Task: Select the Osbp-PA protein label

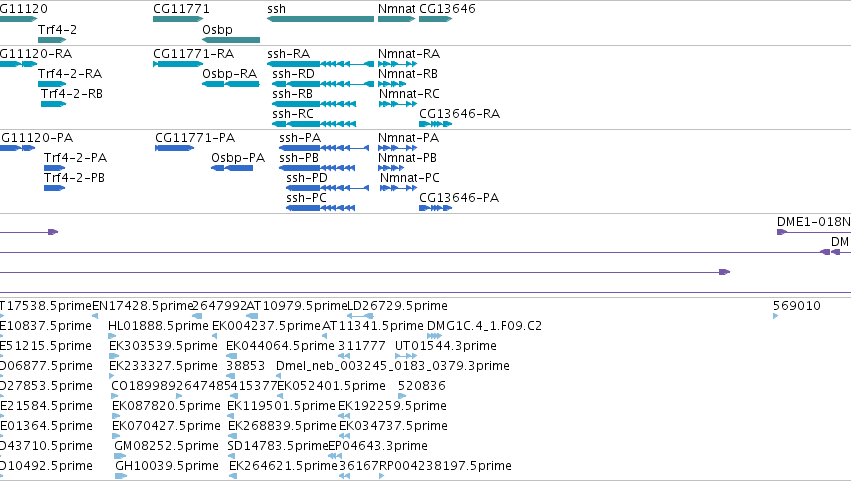Action: pos(238,158)
